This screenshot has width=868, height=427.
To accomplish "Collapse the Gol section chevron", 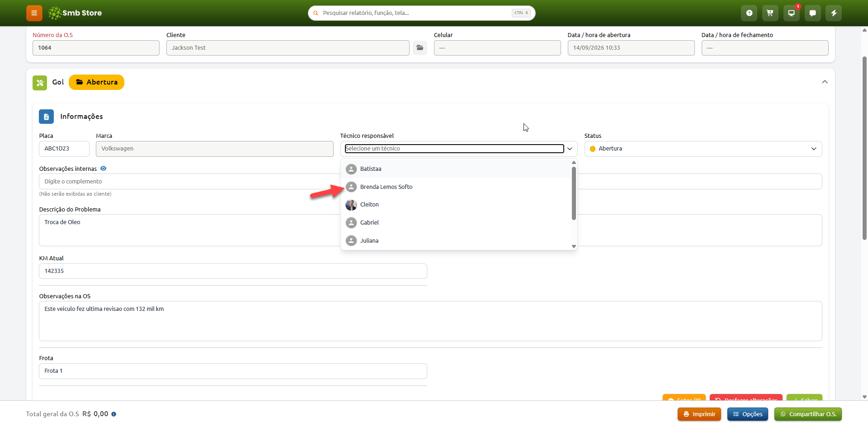I will pyautogui.click(x=825, y=82).
